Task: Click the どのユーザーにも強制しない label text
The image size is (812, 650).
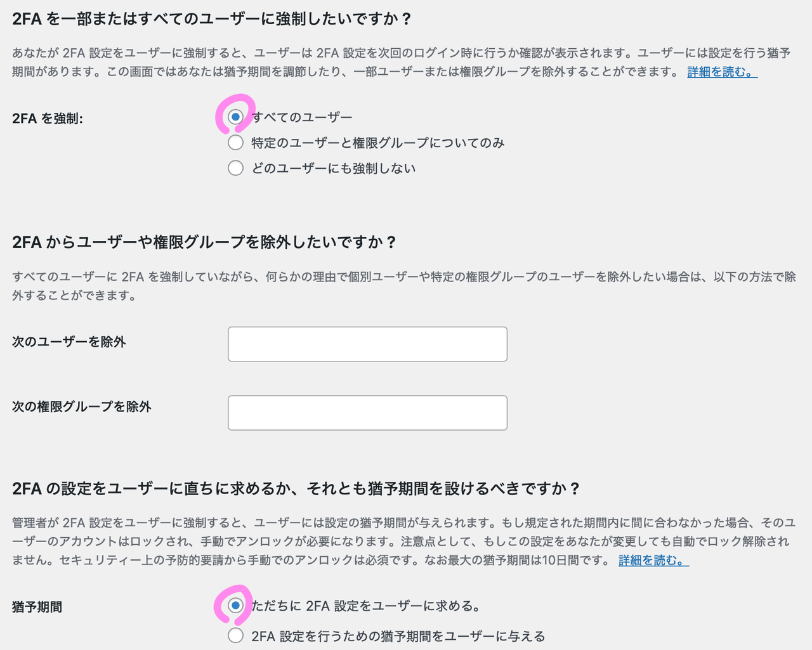Action: [x=334, y=169]
